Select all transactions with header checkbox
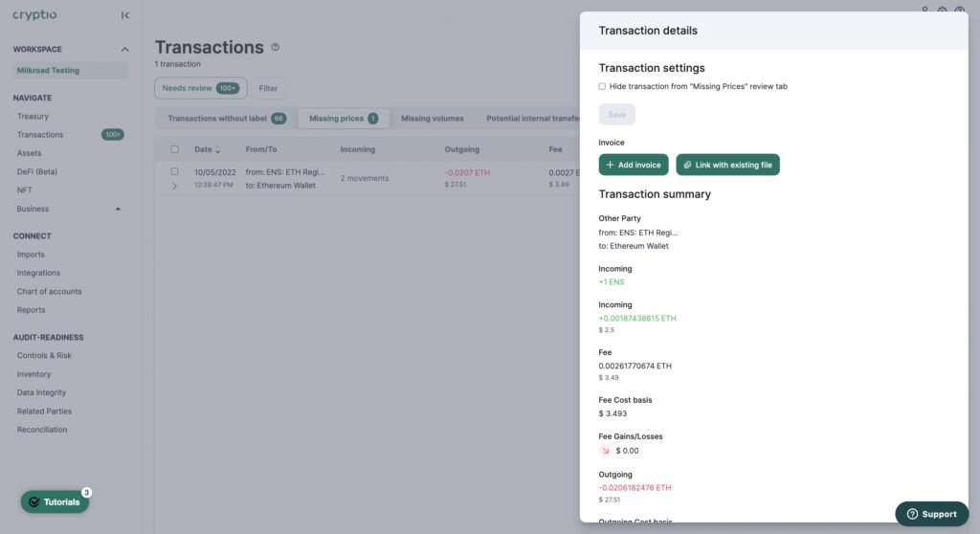Image resolution: width=980 pixels, height=534 pixels. pos(174,149)
